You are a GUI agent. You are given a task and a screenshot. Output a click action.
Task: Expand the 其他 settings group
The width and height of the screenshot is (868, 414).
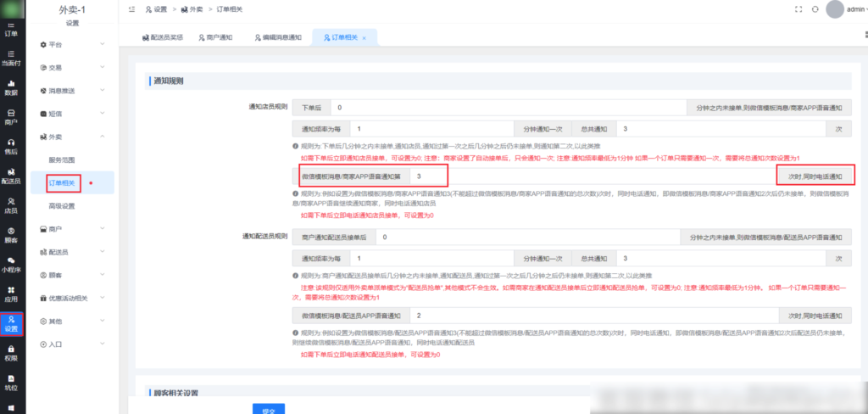point(72,322)
